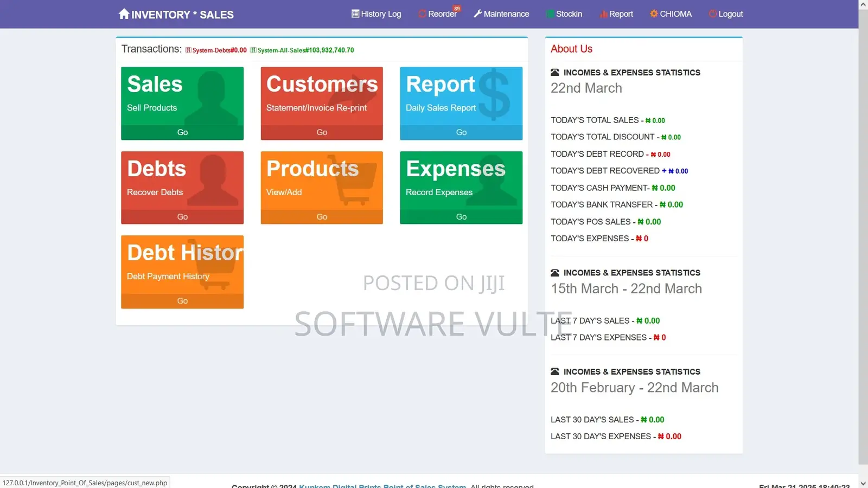Click the Sales card person icon
The width and height of the screenshot is (868, 488).
[212, 98]
